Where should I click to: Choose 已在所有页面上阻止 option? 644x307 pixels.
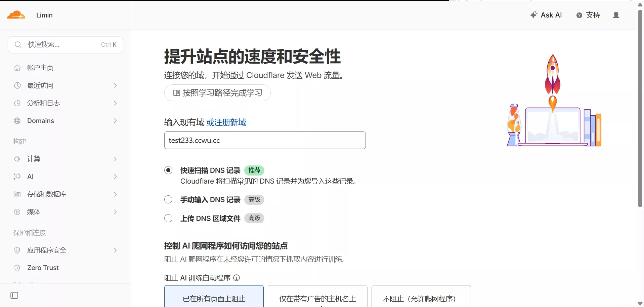pyautogui.click(x=214, y=296)
